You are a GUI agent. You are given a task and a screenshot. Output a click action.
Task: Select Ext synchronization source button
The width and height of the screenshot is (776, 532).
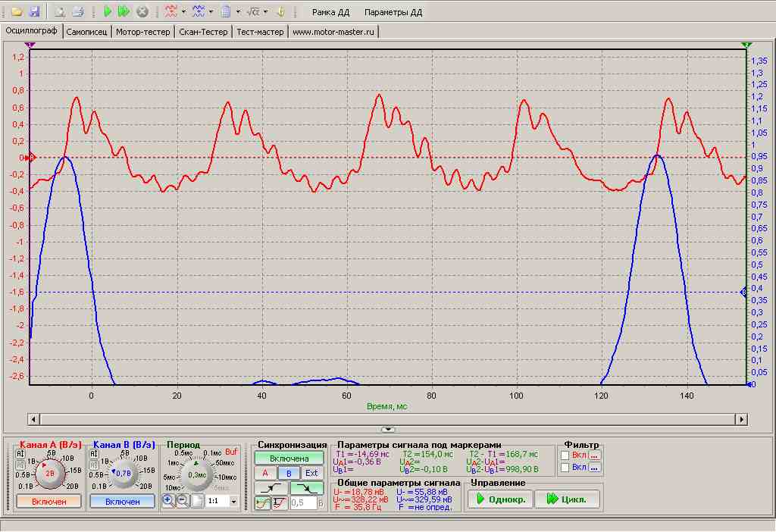[311, 473]
